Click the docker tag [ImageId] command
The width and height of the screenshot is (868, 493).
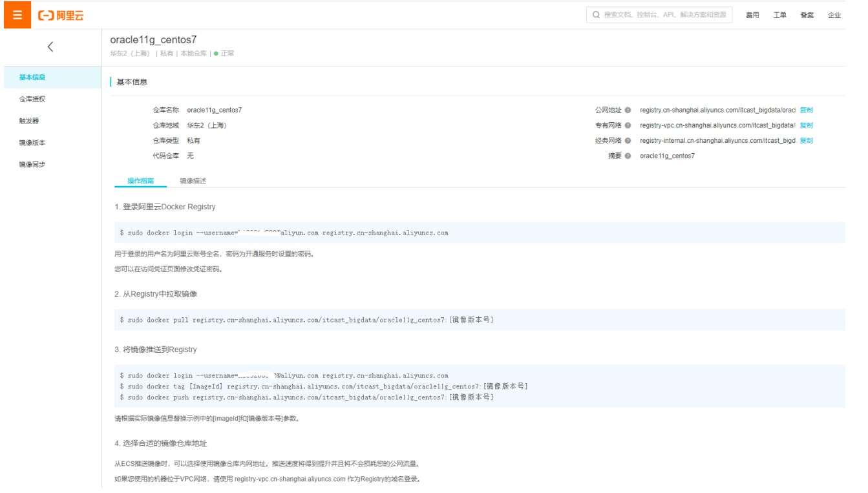point(323,386)
